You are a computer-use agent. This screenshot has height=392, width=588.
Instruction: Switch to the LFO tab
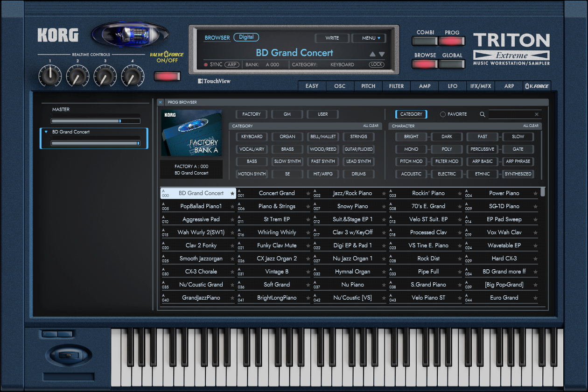(x=452, y=86)
